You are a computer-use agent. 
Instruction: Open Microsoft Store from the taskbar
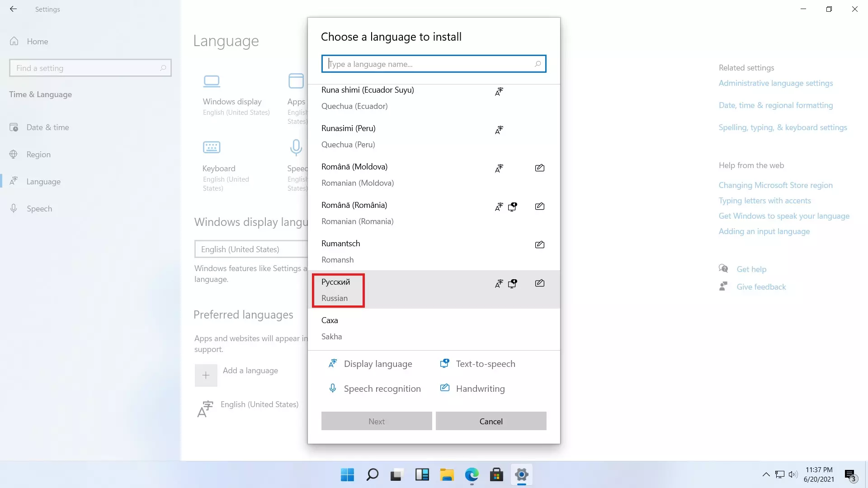[x=496, y=475]
